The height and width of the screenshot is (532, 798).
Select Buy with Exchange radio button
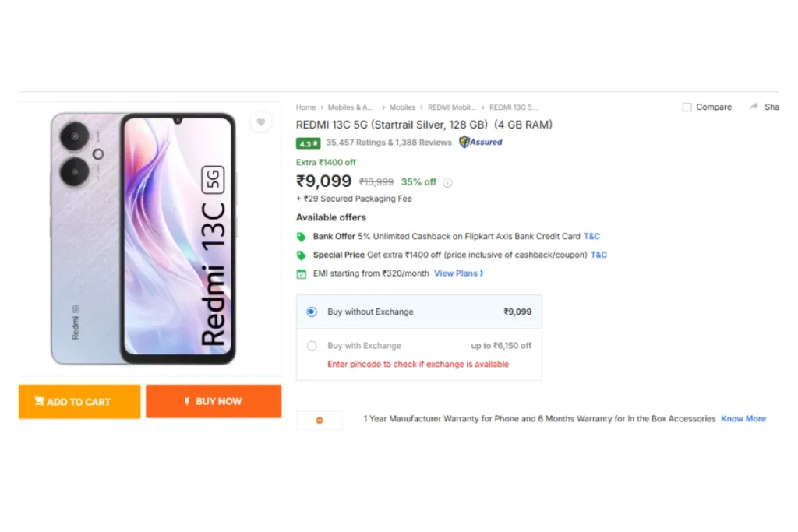tap(312, 346)
